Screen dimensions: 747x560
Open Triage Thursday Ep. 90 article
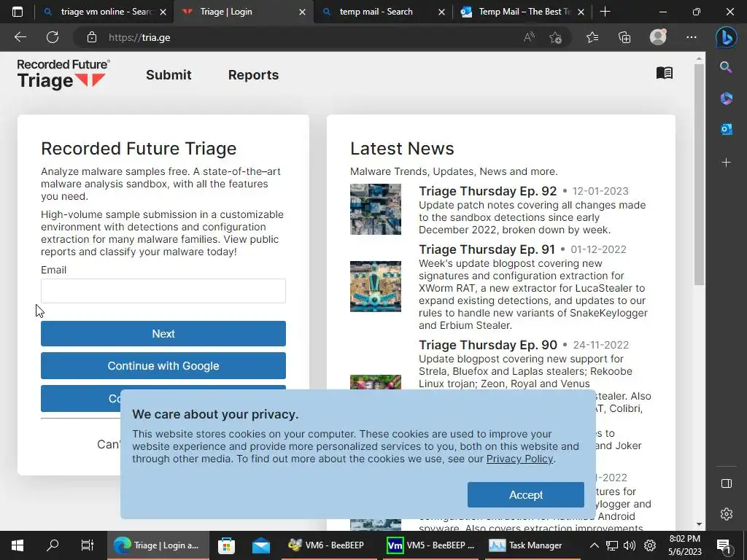tap(488, 345)
